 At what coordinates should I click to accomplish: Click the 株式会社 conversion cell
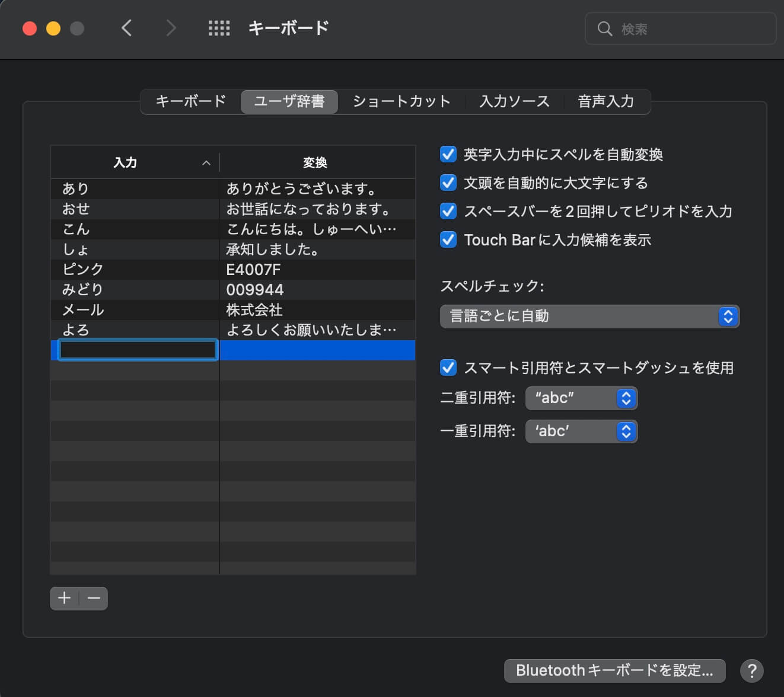[x=317, y=309]
